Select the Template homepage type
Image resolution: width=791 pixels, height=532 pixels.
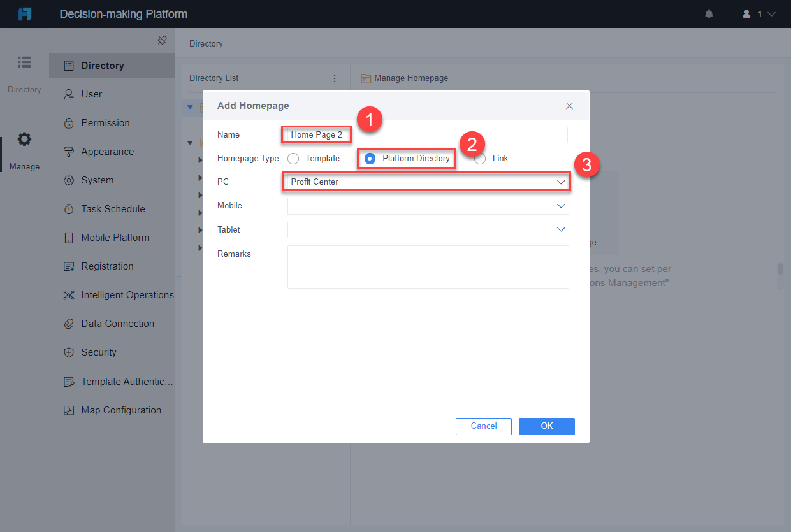(293, 158)
